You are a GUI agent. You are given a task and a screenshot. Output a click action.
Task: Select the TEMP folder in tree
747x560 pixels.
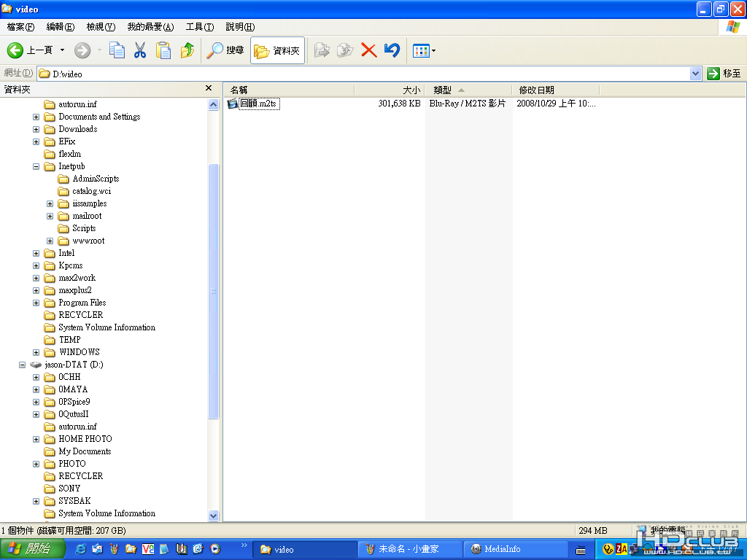tap(69, 340)
